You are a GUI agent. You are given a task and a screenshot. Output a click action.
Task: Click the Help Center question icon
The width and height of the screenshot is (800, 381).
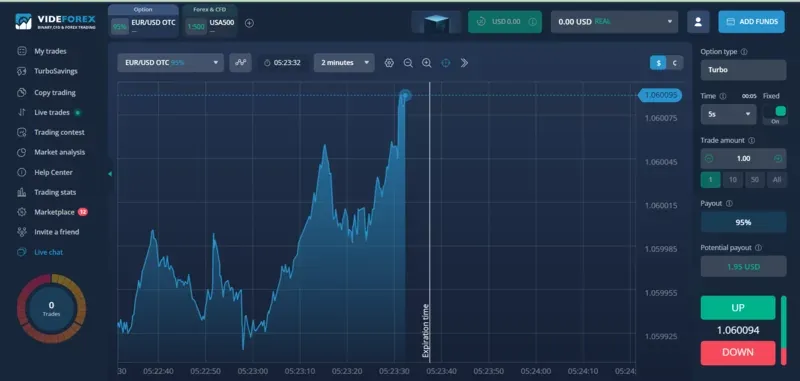[x=21, y=172]
